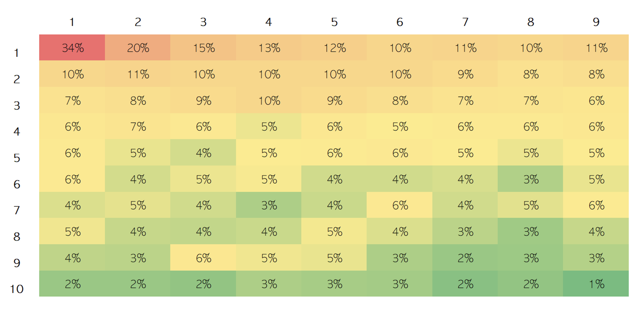Select the 20% heatmap cell
This screenshot has height=310, width=644.
[x=138, y=48]
